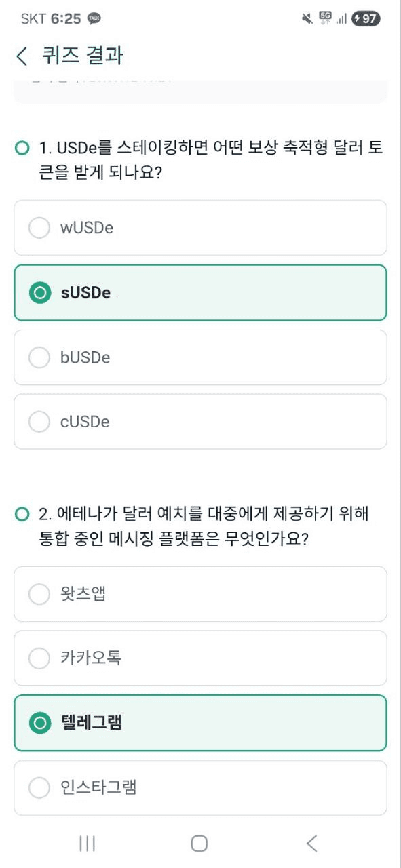Choose the bUSDe radio option
The image size is (401, 868).
(200, 357)
